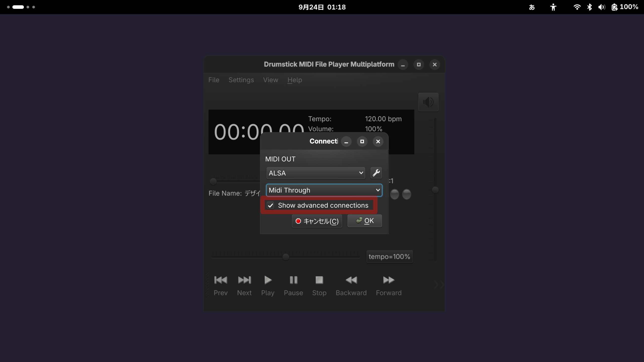Click the キャンセル(C) cancel button

coord(317,221)
